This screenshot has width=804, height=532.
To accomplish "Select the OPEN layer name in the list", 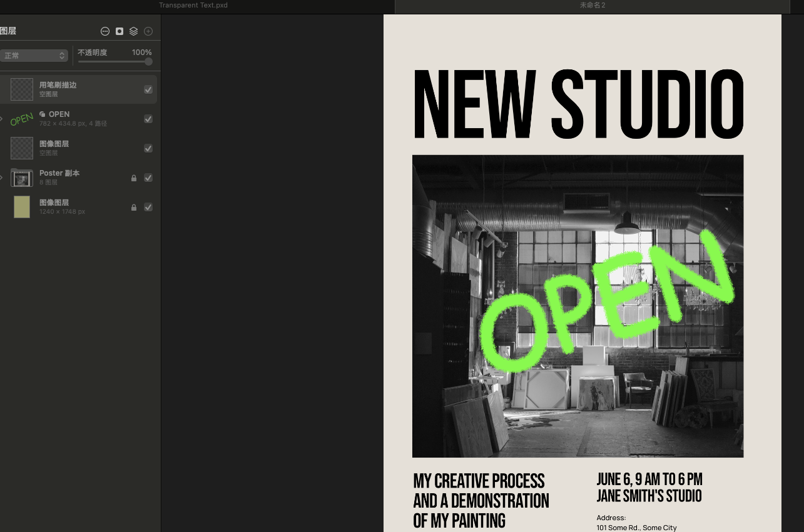I will (59, 114).
